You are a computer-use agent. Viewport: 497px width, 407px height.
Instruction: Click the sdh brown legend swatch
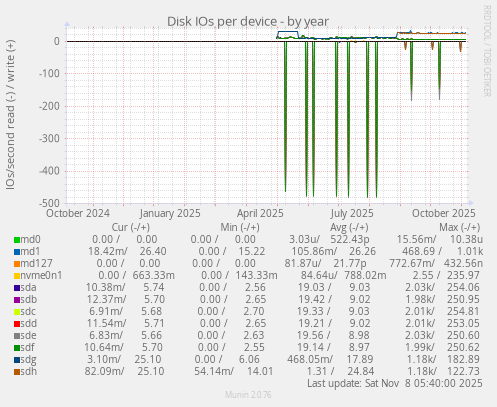(x=17, y=372)
